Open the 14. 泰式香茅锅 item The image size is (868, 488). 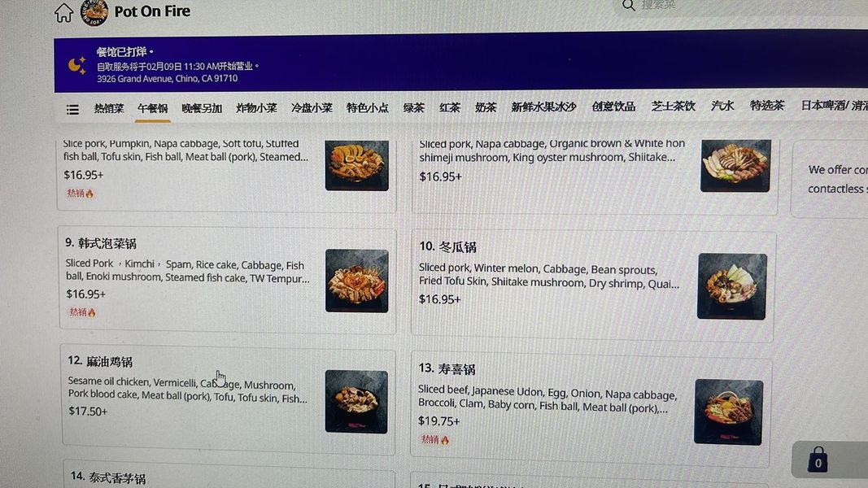[x=229, y=474]
